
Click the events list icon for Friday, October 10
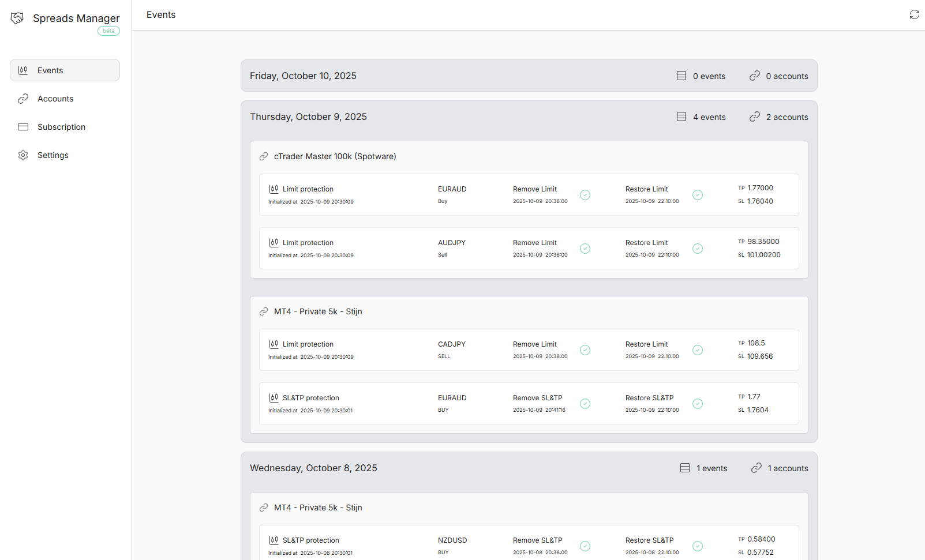(681, 76)
